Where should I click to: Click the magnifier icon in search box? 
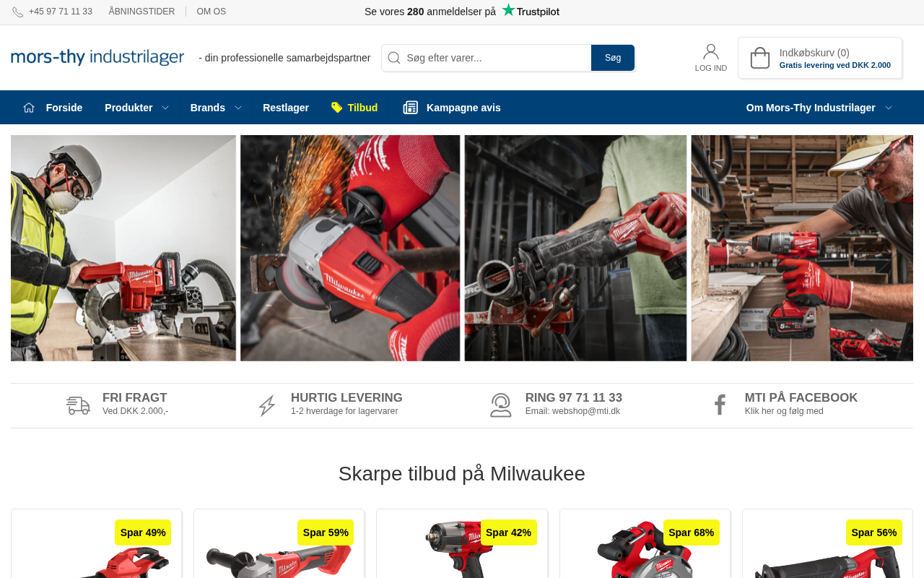(394, 58)
